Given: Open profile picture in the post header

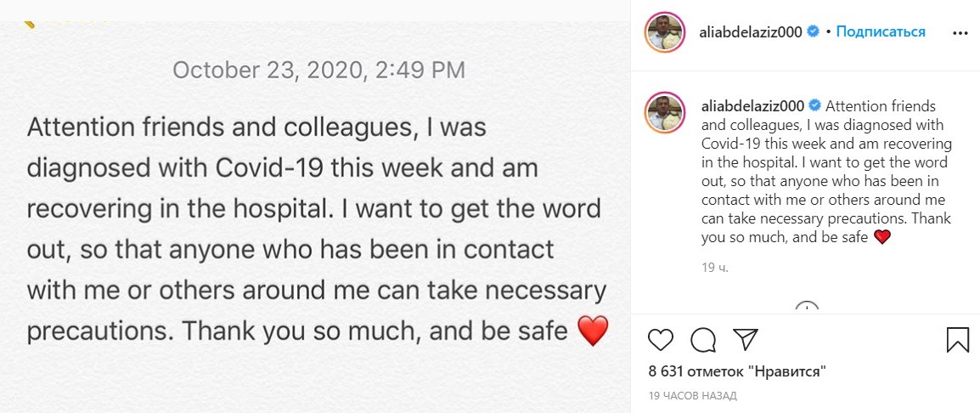Looking at the screenshot, I should [665, 32].
